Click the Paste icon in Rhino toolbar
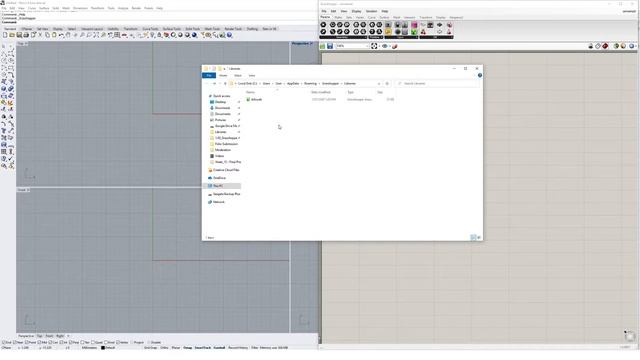 54,36
